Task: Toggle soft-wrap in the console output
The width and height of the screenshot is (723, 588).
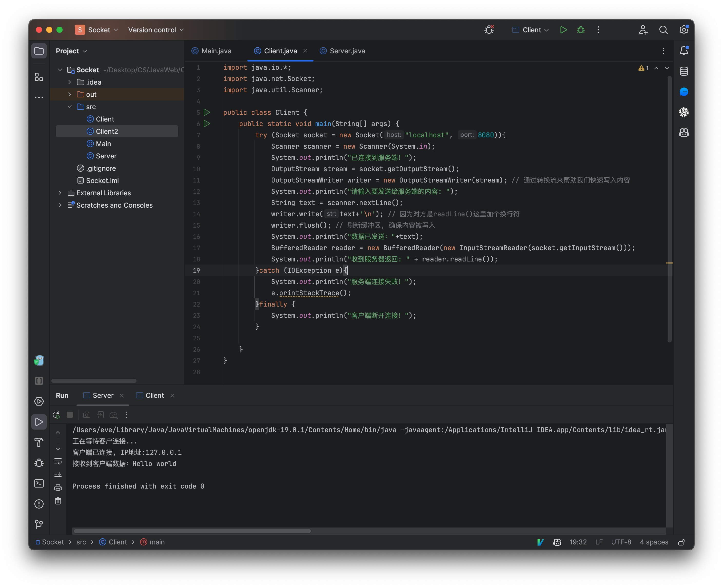Action: click(58, 461)
